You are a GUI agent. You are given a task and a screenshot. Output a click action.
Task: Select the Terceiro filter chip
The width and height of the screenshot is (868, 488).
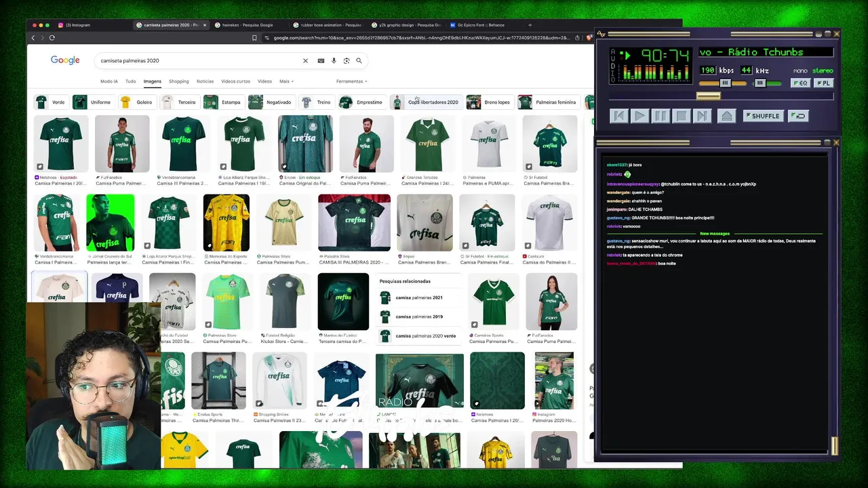[180, 102]
